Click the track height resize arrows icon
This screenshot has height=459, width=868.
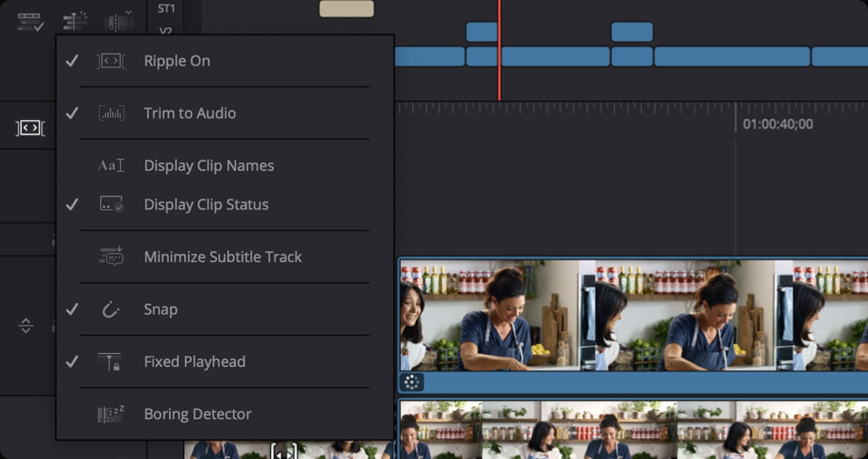coord(25,326)
